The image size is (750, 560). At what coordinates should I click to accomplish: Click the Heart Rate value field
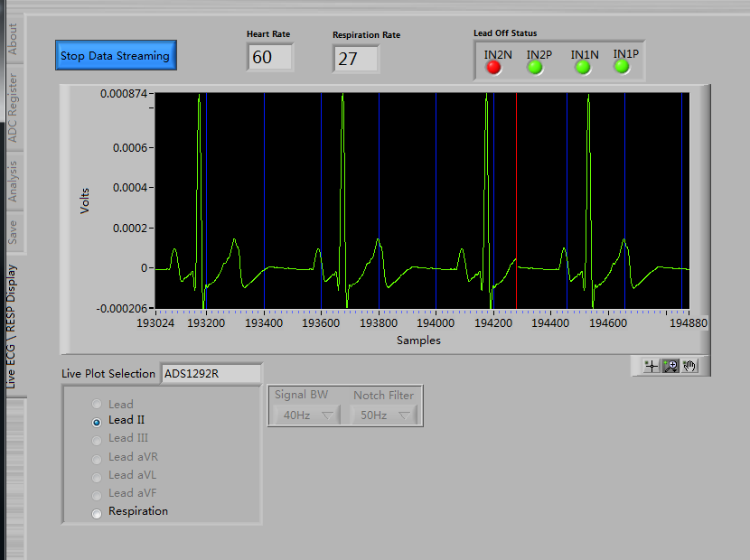point(270,58)
